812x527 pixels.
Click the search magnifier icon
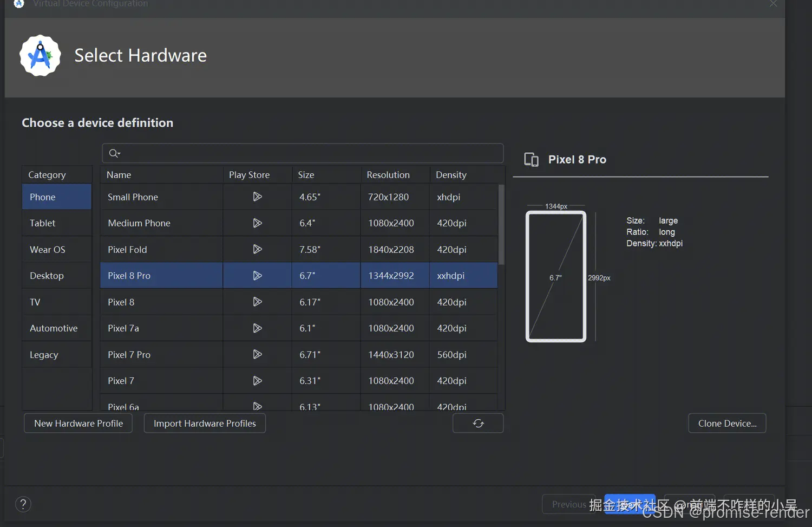tap(114, 153)
